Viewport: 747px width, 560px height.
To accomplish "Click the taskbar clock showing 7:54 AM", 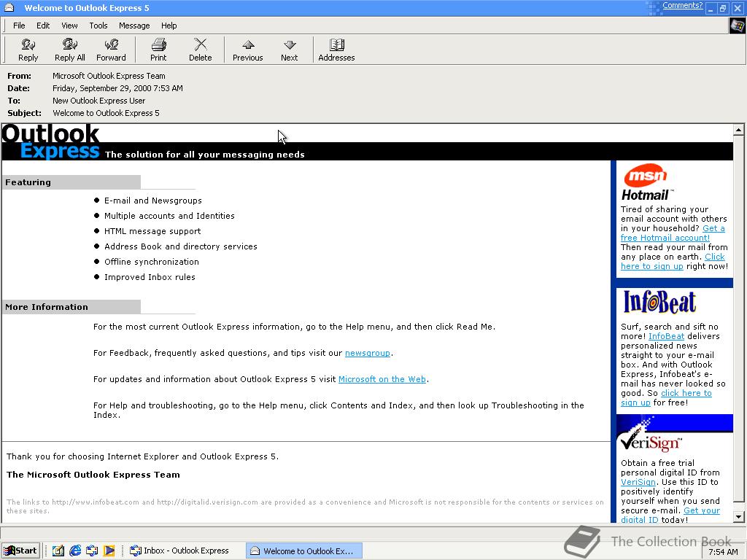I will [x=723, y=552].
